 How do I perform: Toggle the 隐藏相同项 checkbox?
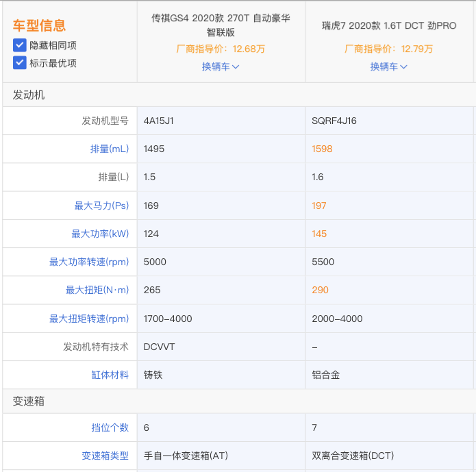coord(20,45)
